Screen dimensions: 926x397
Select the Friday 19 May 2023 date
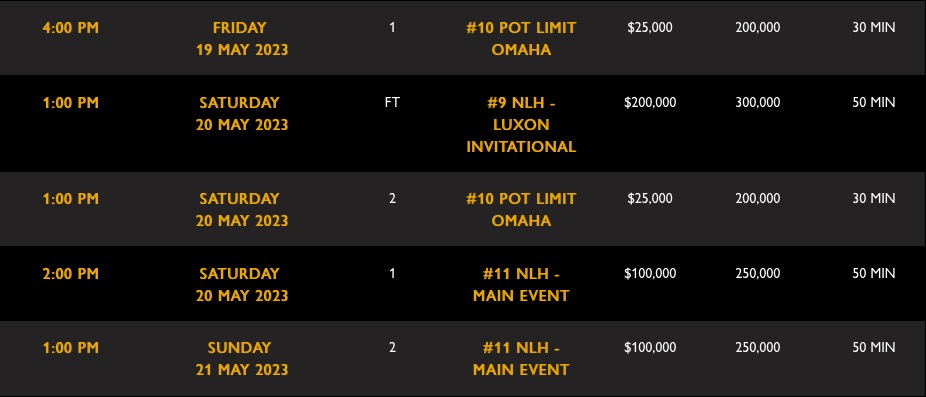[x=242, y=38]
